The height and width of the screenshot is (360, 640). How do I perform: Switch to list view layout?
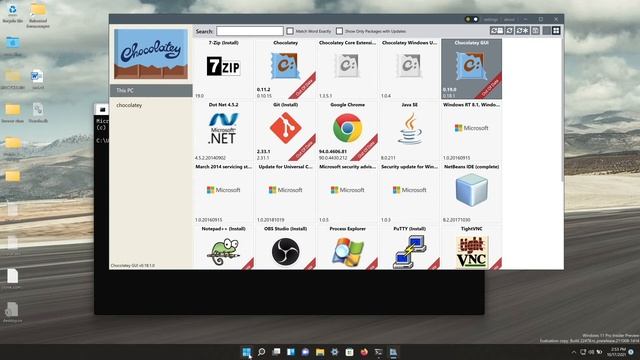547,31
